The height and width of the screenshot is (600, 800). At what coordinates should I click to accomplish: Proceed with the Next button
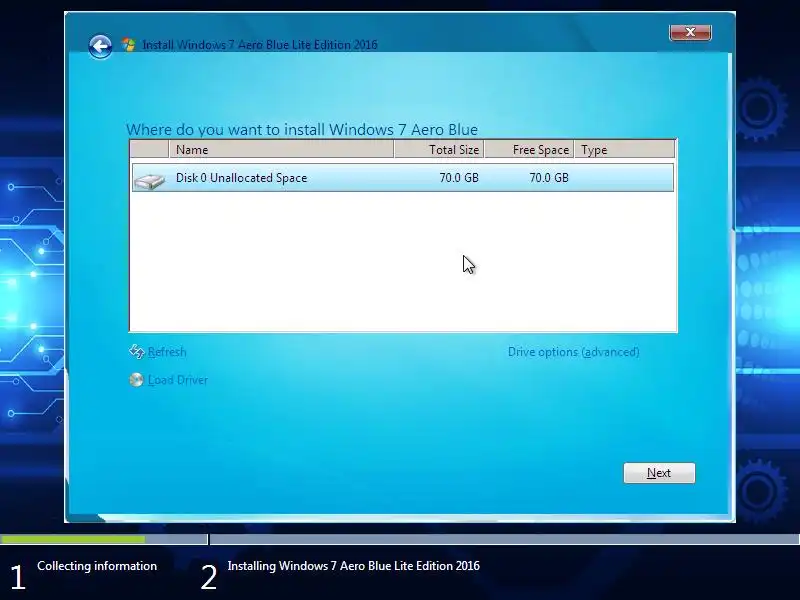tap(659, 473)
